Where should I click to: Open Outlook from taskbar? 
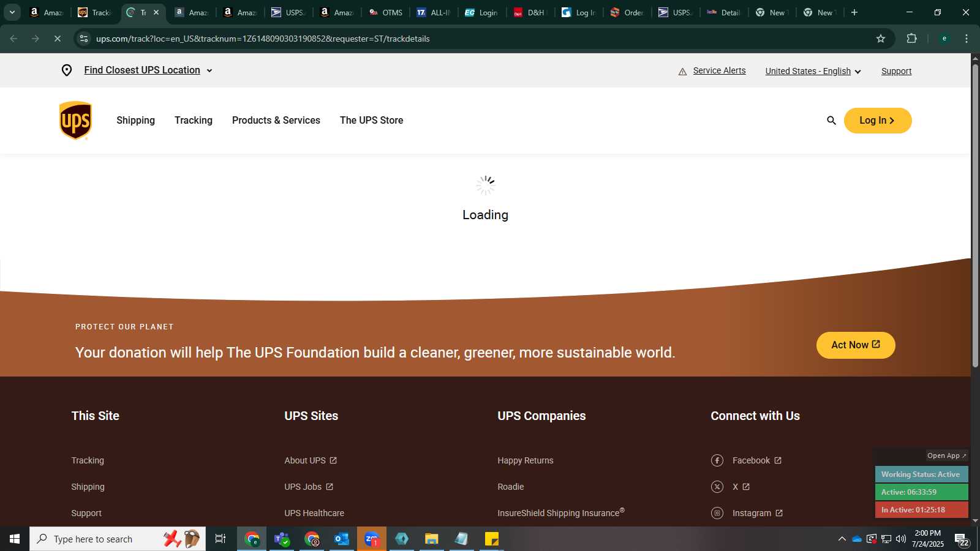pyautogui.click(x=342, y=539)
